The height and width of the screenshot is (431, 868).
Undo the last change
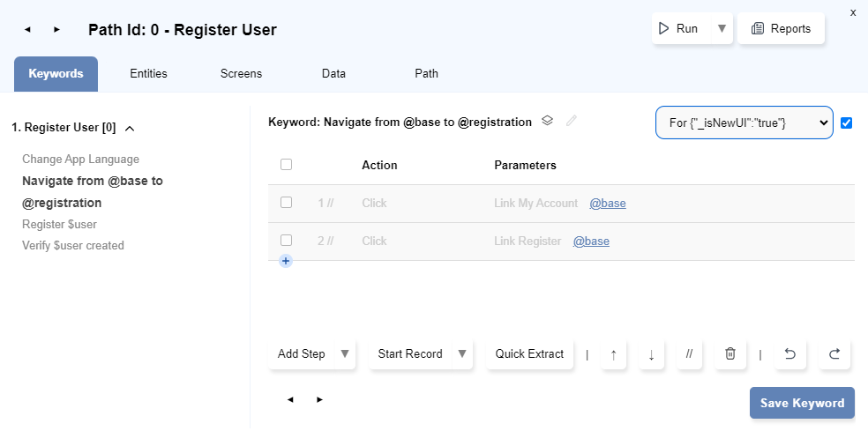point(789,354)
